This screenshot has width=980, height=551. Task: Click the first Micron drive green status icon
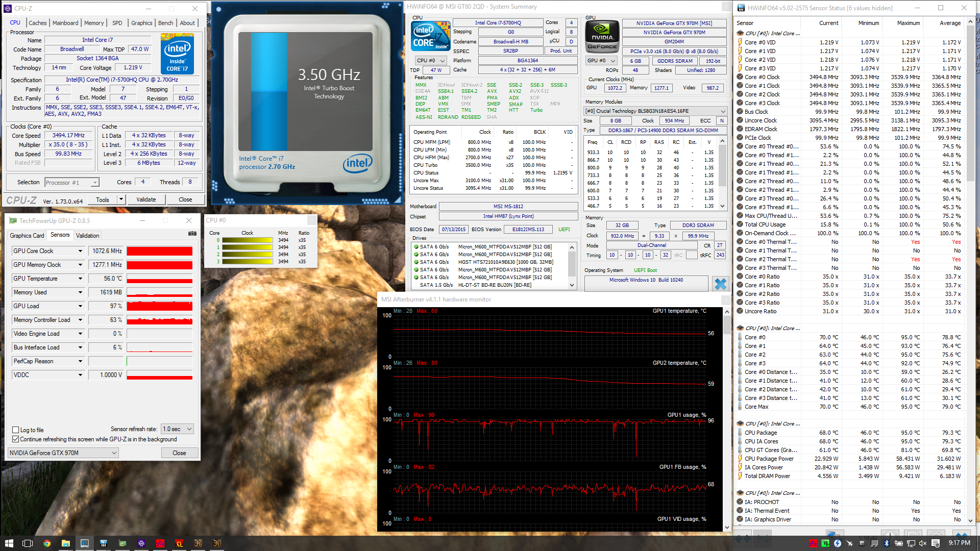(x=416, y=246)
